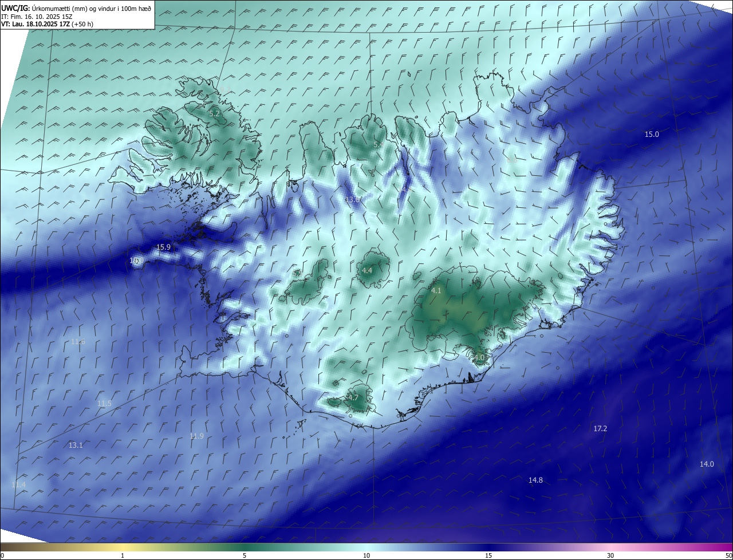Click the 0 tick on the color scale

point(2,555)
